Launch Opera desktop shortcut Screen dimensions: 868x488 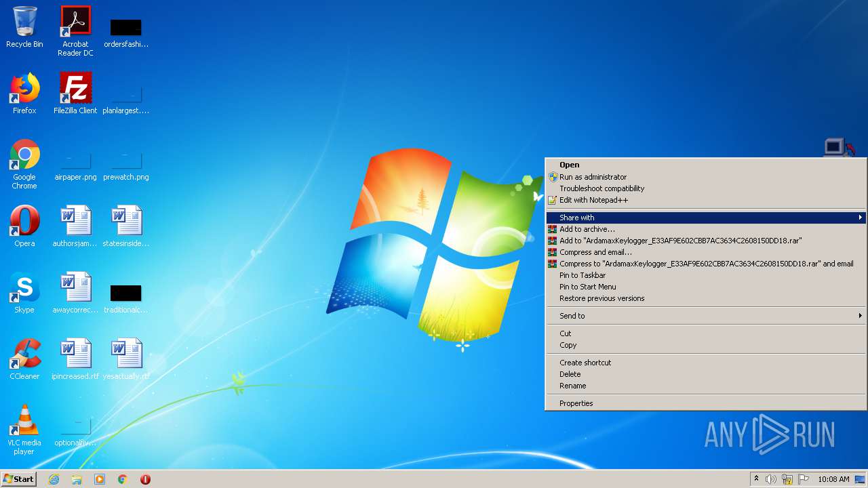pos(24,226)
